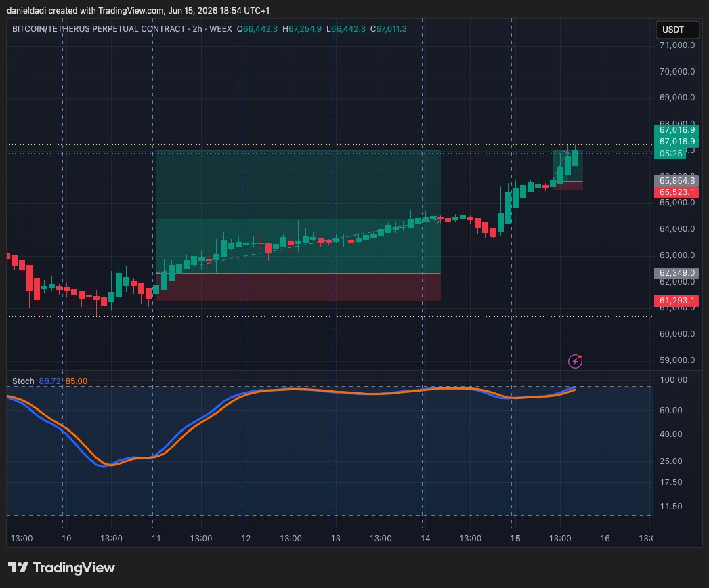Image resolution: width=709 pixels, height=588 pixels.
Task: Click the purple lightning bolt icon
Action: 575,361
